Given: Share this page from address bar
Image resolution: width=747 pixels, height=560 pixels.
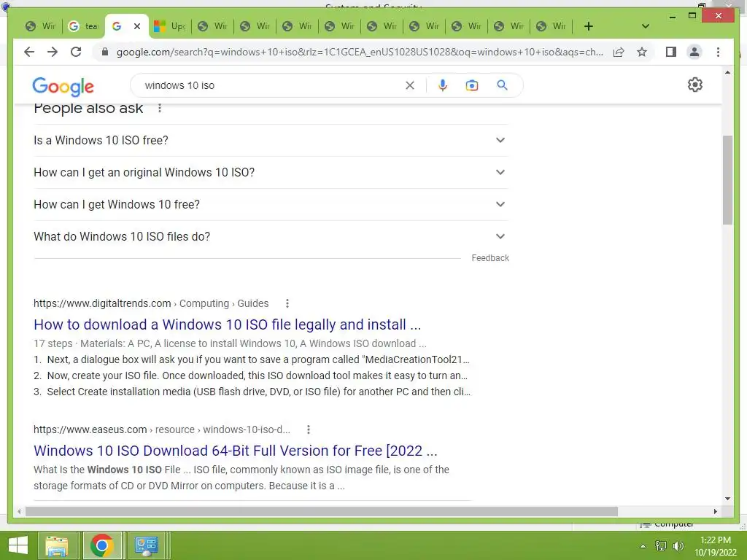Looking at the screenshot, I should click(619, 52).
